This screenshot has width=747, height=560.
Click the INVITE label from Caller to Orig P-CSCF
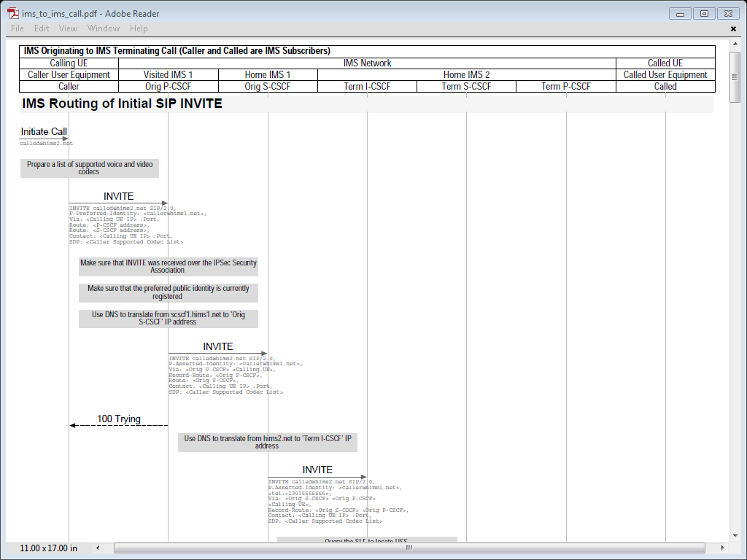(x=119, y=196)
